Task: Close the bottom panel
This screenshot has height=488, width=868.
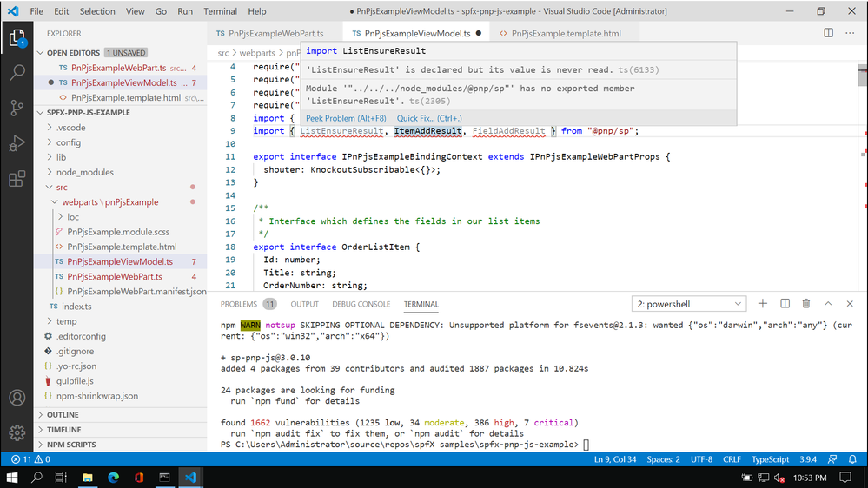Action: (x=850, y=303)
